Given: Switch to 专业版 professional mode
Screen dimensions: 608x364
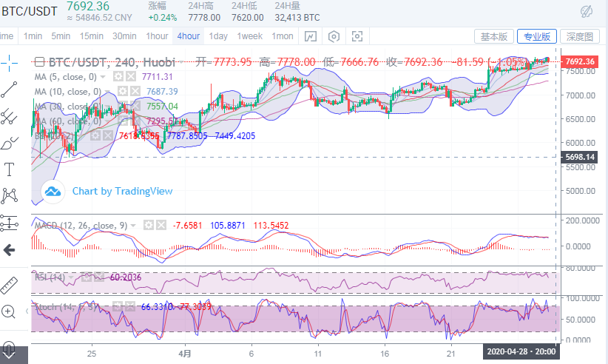Looking at the screenshot, I should tap(537, 36).
